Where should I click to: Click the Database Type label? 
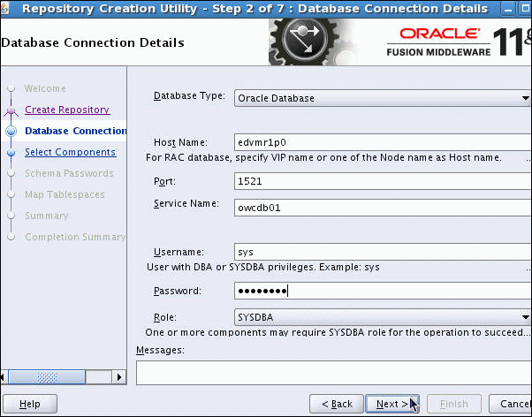pos(189,96)
